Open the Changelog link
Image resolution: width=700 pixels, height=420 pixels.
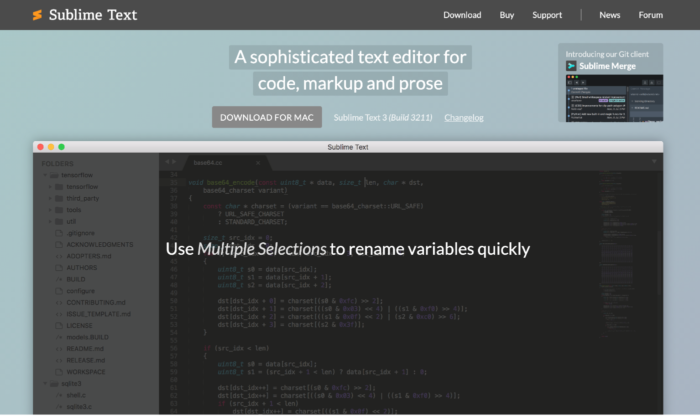click(x=464, y=118)
